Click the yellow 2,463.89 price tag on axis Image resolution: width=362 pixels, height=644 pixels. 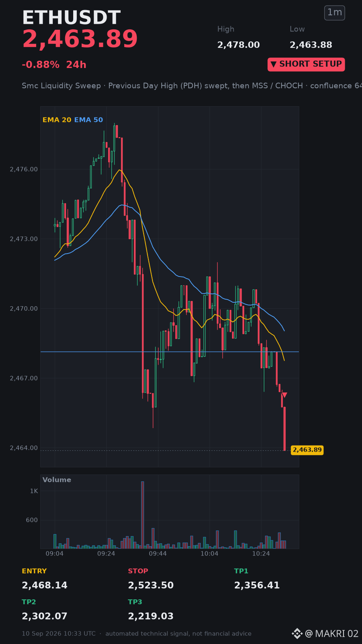click(x=307, y=450)
